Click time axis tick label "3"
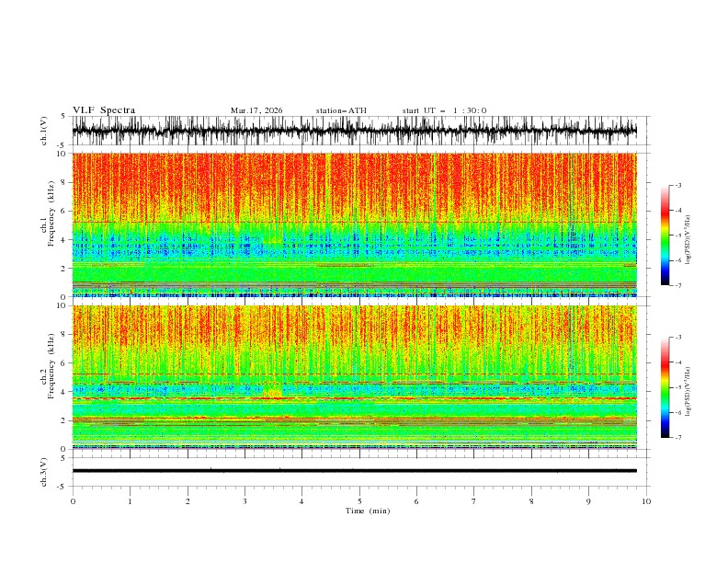728x563 pixels. (245, 501)
